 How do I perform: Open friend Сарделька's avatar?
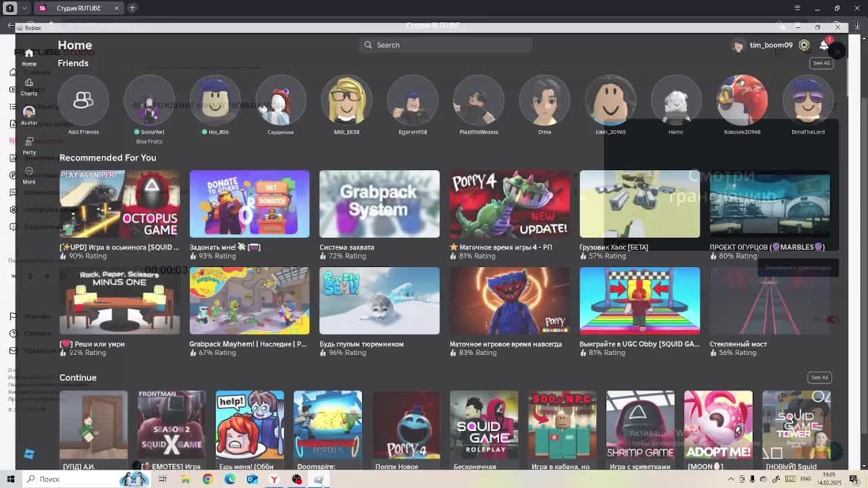pos(281,100)
